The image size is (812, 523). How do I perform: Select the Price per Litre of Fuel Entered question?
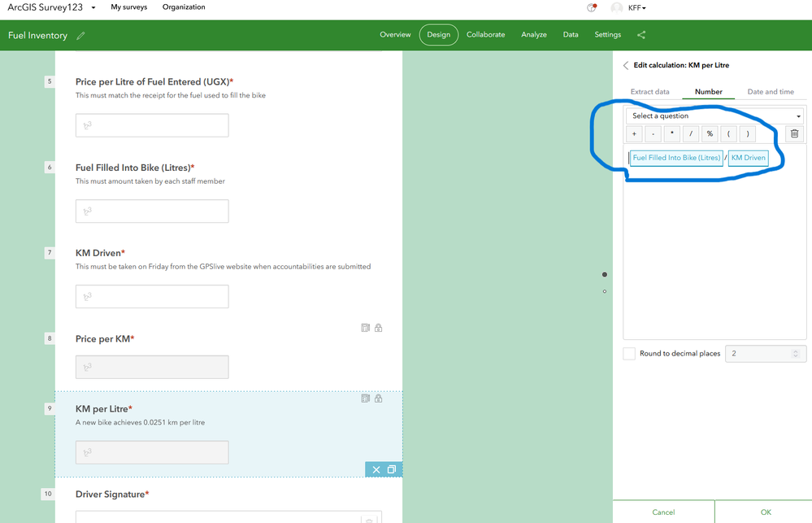(x=154, y=82)
